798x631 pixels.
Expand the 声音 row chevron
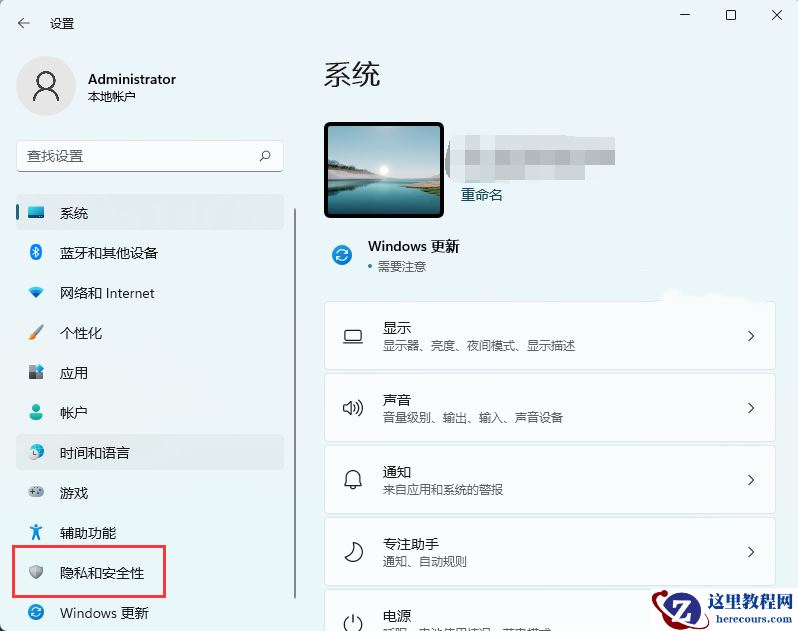[x=751, y=408]
